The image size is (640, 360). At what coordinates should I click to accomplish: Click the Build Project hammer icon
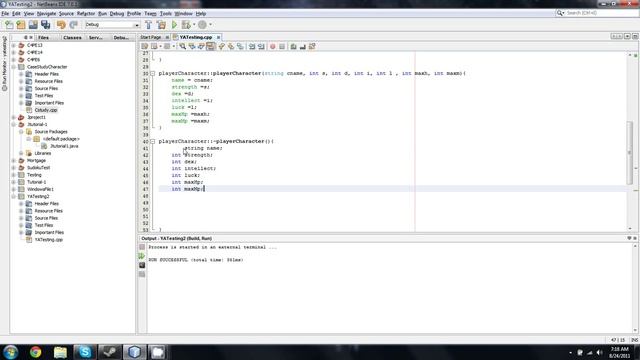pos(149,25)
